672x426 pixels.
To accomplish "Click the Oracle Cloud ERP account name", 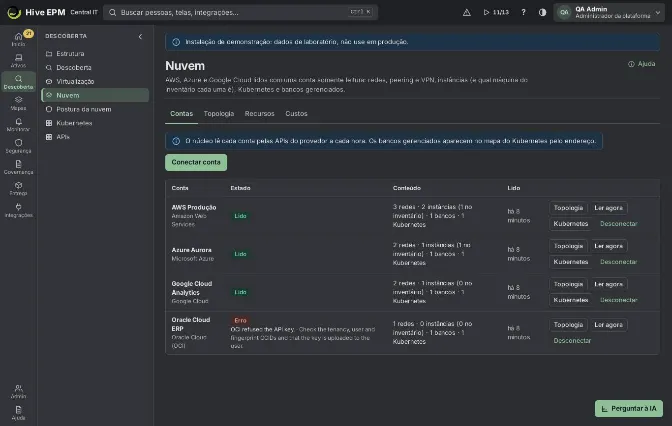I will tap(191, 324).
